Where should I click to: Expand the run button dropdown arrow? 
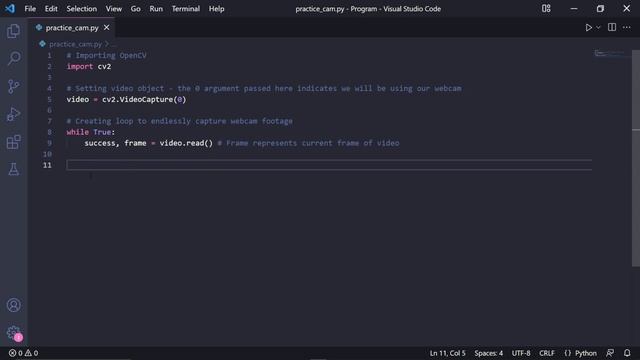pos(598,27)
